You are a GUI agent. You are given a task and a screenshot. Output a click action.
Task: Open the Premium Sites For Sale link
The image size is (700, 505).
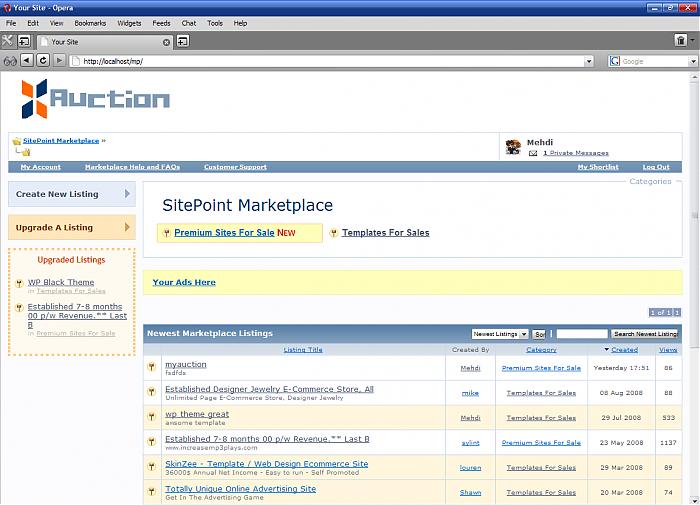224,233
